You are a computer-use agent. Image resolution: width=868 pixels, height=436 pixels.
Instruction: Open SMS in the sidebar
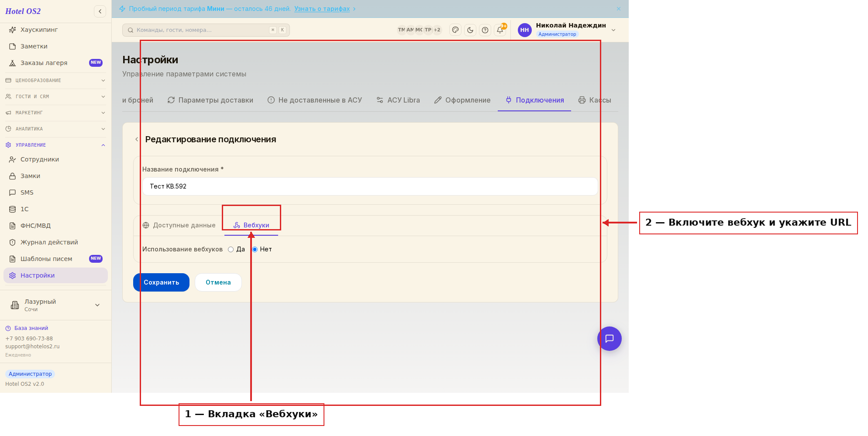[55, 192]
